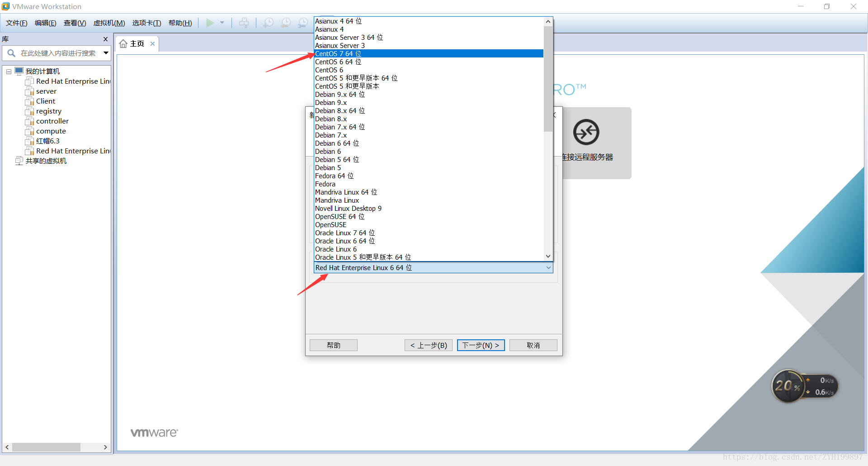Screen dimensions: 868x466
Task: Click the Client VM icon
Action: click(29, 101)
